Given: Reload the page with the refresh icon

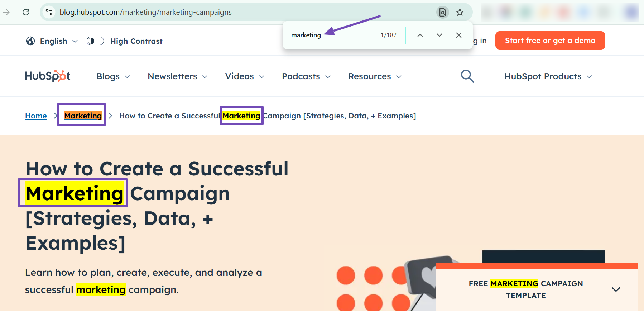Looking at the screenshot, I should pyautogui.click(x=26, y=12).
